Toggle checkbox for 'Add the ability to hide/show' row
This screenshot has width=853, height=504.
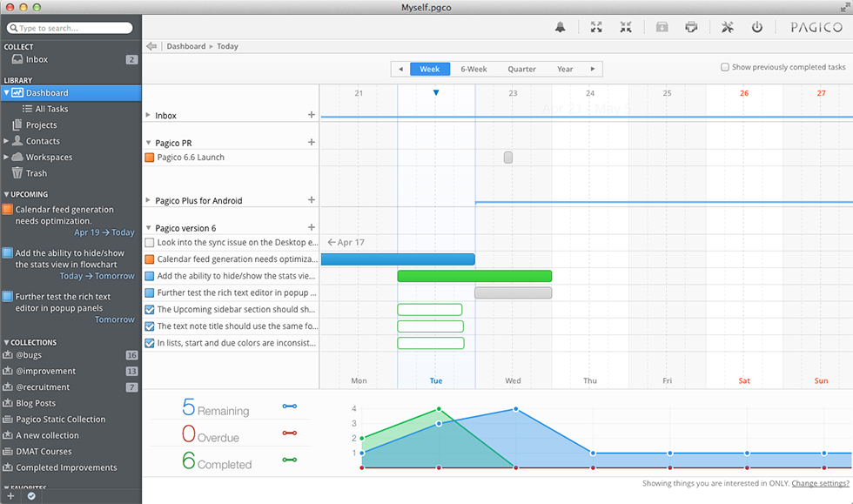click(150, 276)
